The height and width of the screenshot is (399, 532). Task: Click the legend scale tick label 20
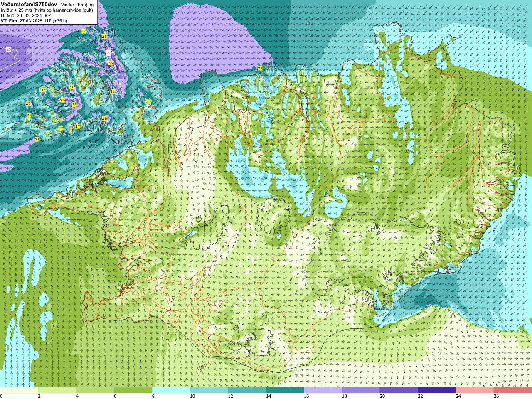(382, 396)
